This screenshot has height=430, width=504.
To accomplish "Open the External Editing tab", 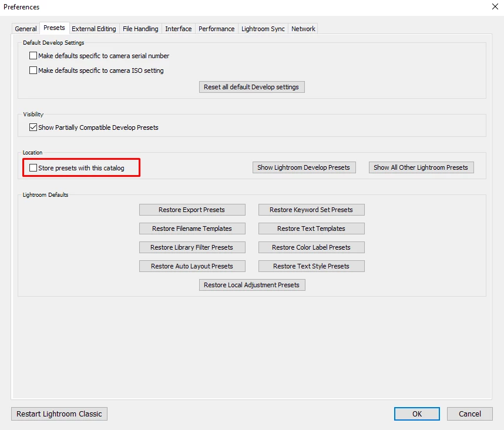I will point(94,29).
